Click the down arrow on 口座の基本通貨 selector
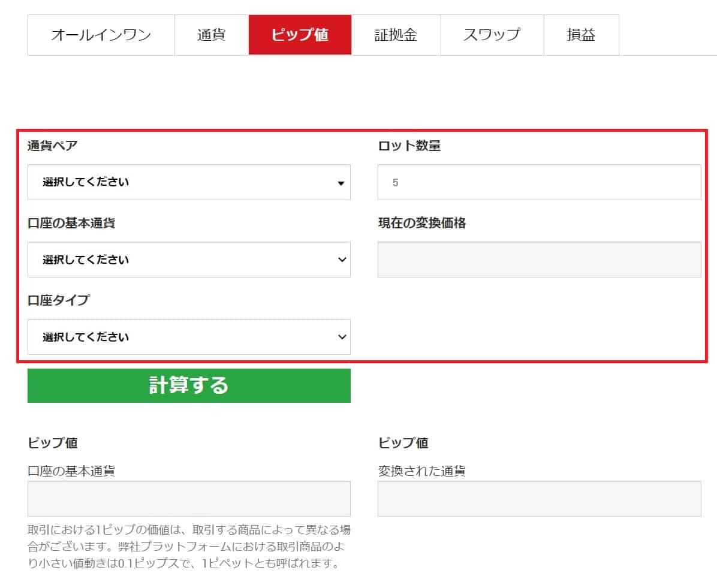This screenshot has height=588, width=717. click(341, 260)
